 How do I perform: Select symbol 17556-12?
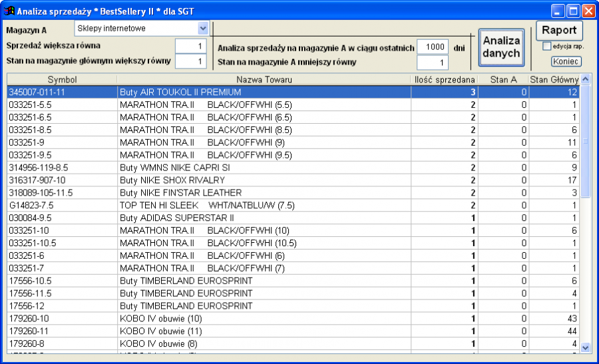tap(27, 306)
